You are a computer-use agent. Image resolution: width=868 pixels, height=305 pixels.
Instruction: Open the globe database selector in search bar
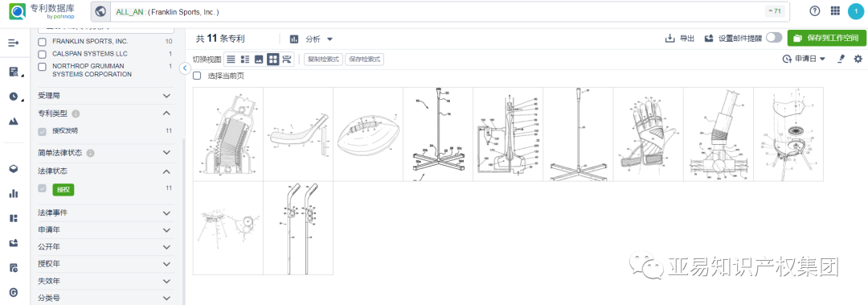(100, 11)
